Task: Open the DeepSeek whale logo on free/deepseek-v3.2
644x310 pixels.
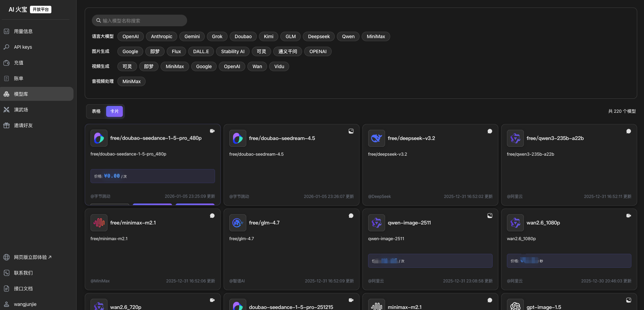Action: point(377,138)
